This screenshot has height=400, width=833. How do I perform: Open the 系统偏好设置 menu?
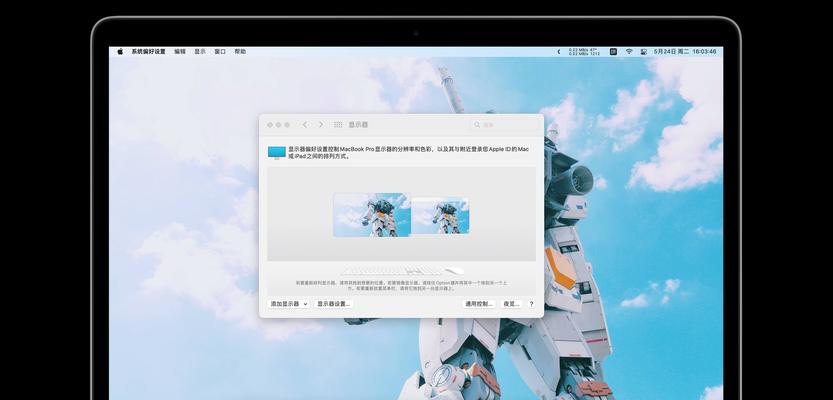(x=148, y=52)
